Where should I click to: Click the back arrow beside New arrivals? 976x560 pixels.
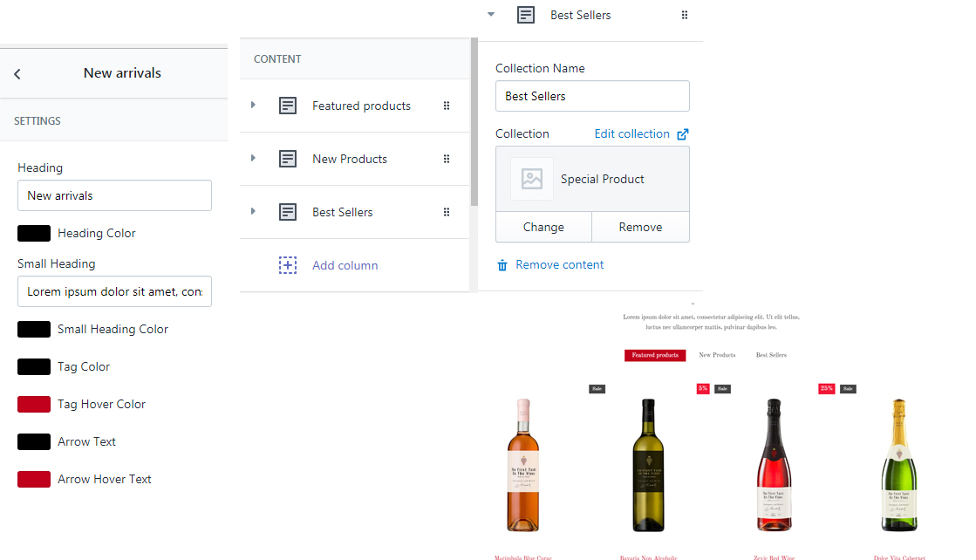pos(17,74)
